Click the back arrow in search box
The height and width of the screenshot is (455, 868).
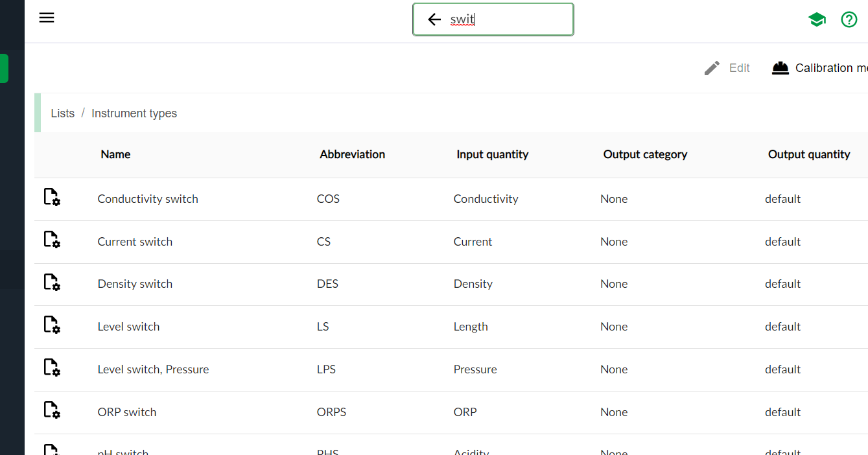tap(434, 19)
